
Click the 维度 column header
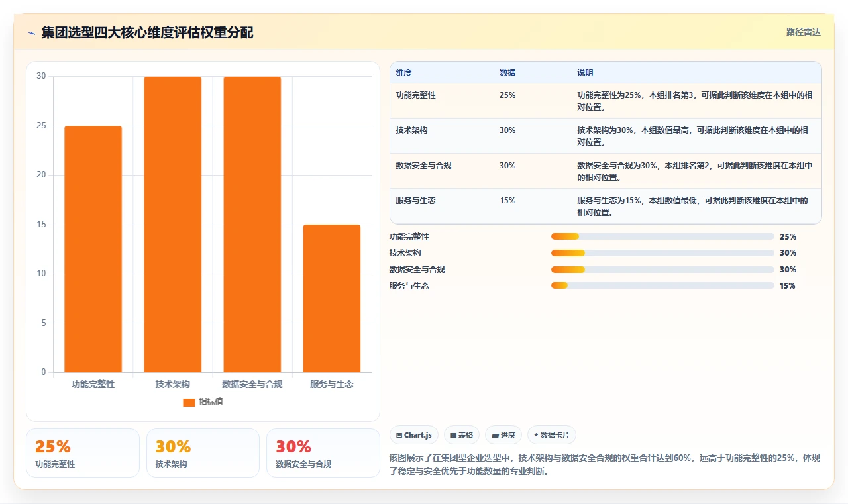403,72
